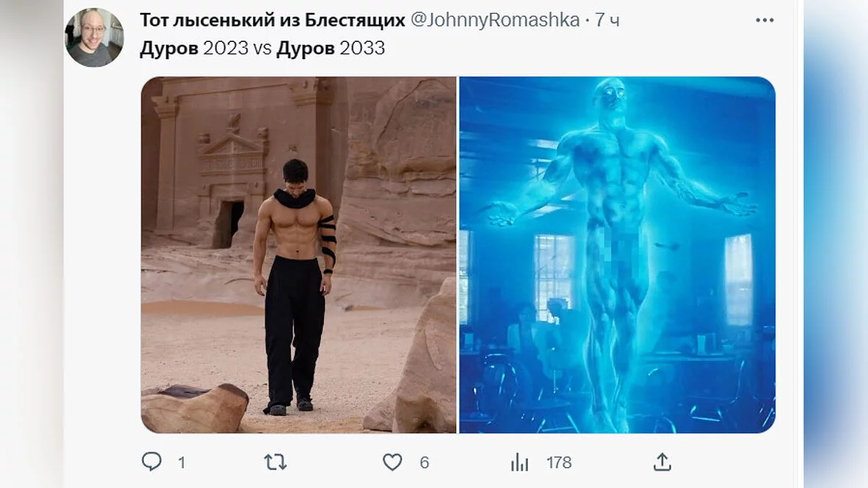Click the share upload icon

pyautogui.click(x=663, y=462)
